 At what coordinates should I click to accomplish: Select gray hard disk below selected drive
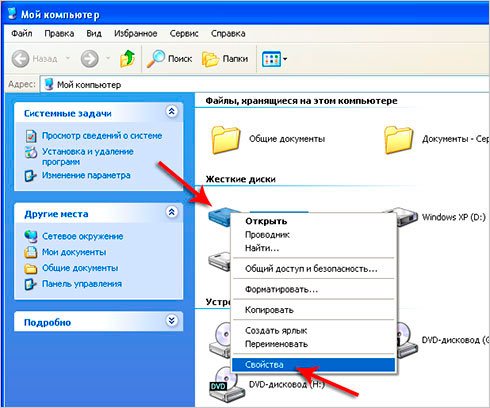[220, 262]
